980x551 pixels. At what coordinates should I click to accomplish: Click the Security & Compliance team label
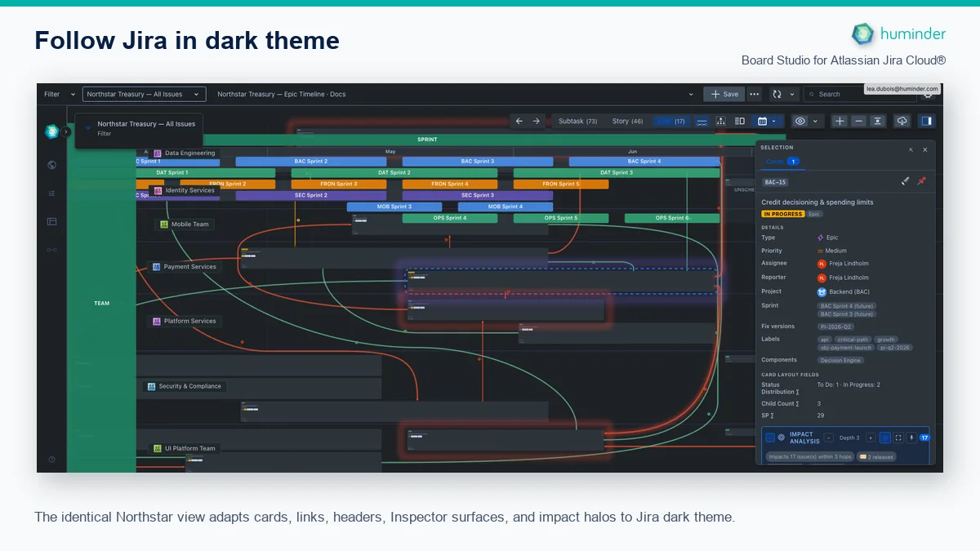(185, 386)
